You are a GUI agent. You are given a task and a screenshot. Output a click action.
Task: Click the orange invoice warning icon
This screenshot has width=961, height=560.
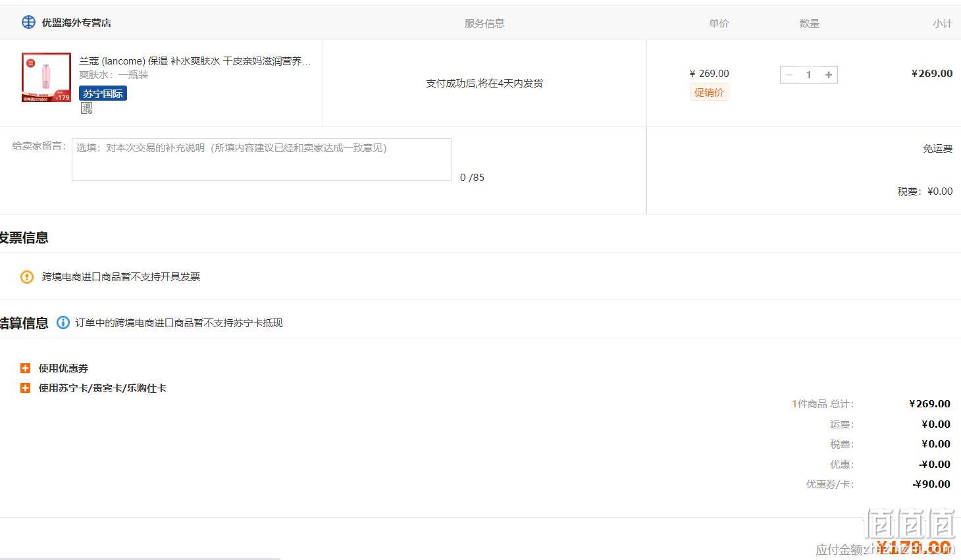click(x=27, y=277)
